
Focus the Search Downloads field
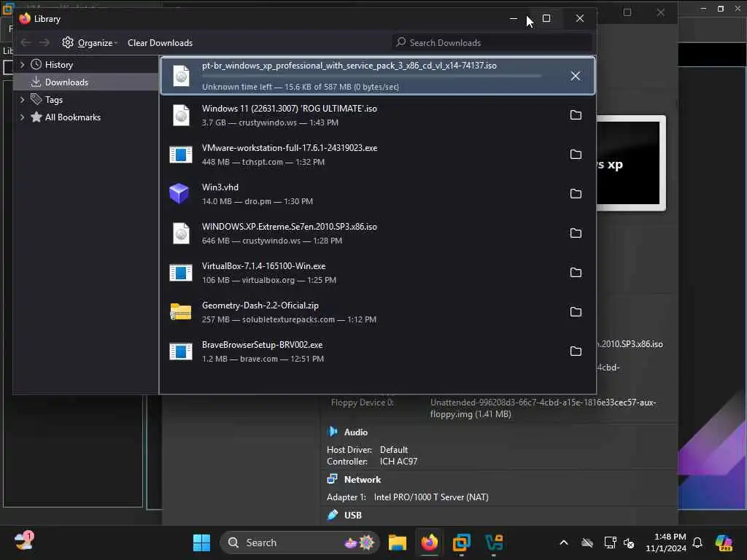pyautogui.click(x=492, y=42)
